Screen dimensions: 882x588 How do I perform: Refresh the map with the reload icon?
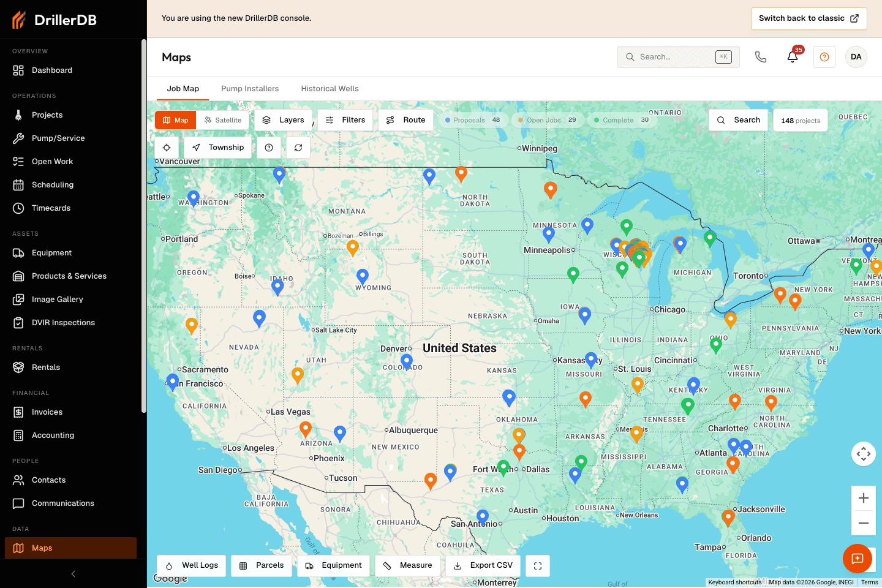[298, 148]
